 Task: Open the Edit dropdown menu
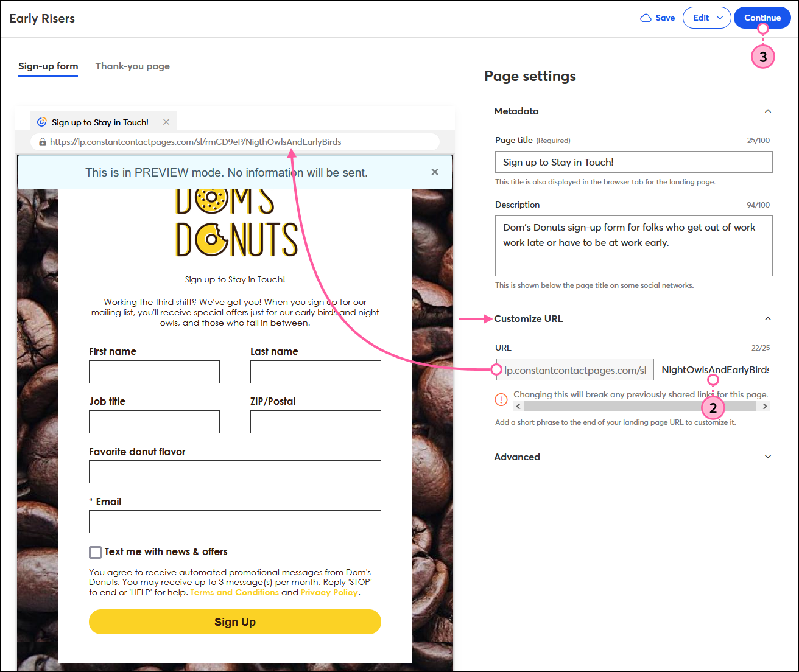point(706,18)
